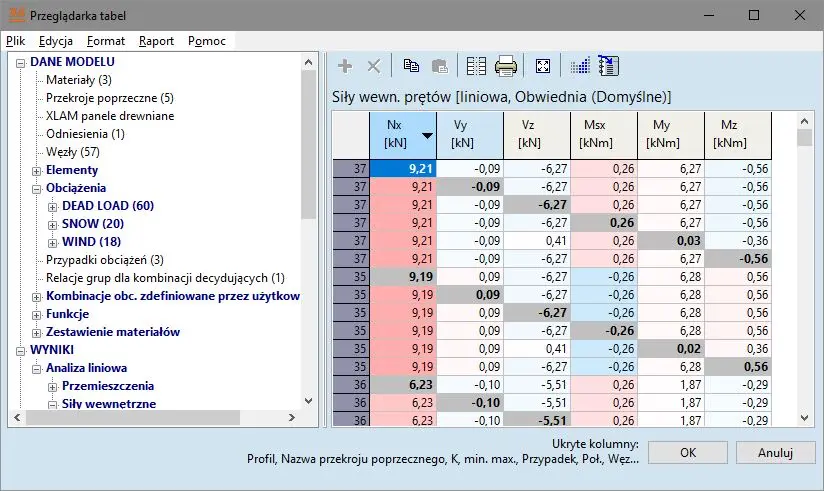The width and height of the screenshot is (824, 491).
Task: Click the fit-to-window expand icon
Action: coord(542,66)
